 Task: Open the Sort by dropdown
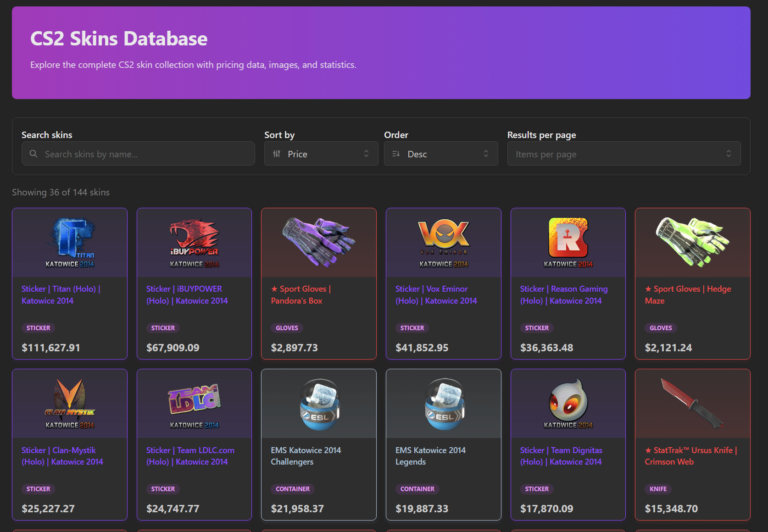pos(321,154)
